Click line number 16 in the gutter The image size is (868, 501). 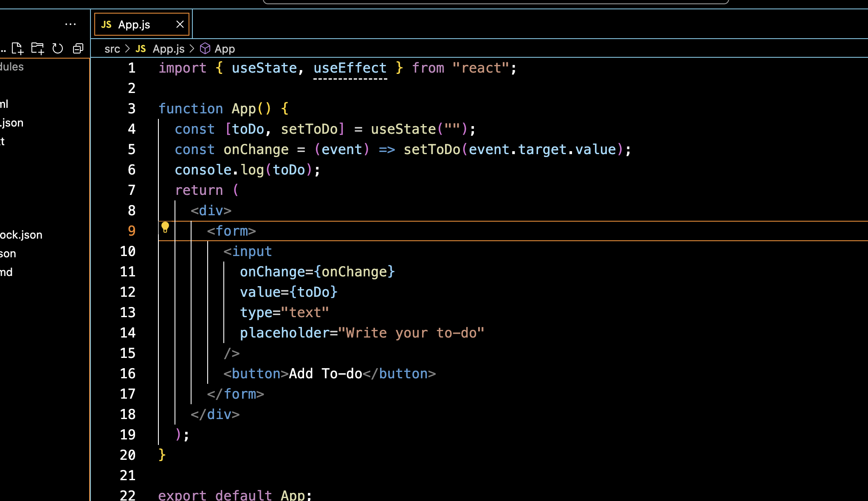[x=127, y=374]
